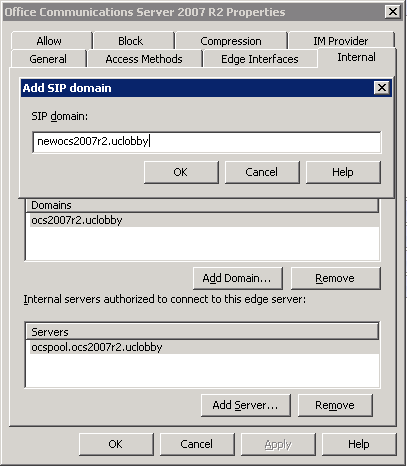Viewport: 407px width, 467px height.
Task: Click the Add Server... button
Action: [x=246, y=405]
